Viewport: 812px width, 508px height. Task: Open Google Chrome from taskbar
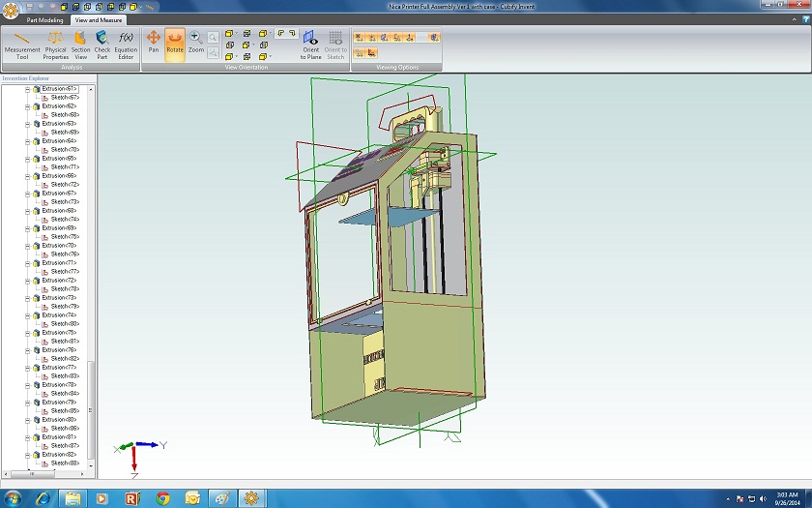pos(162,498)
